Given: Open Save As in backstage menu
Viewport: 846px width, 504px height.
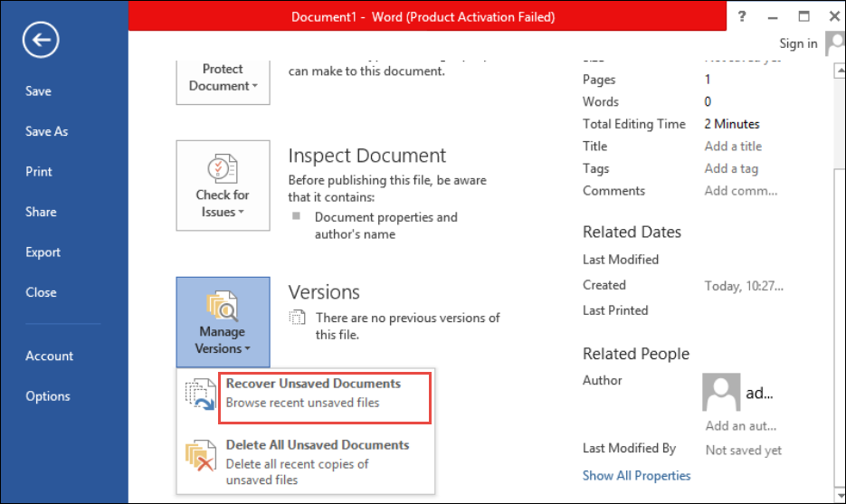Looking at the screenshot, I should 46,131.
